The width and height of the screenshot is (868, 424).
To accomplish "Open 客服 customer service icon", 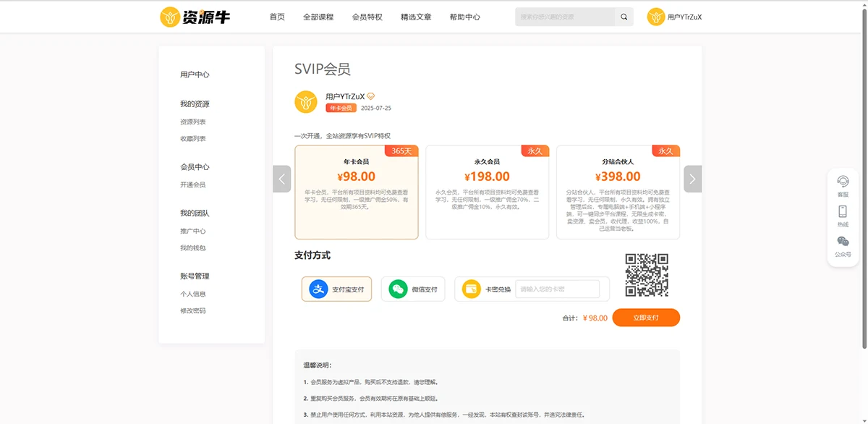I will point(843,185).
